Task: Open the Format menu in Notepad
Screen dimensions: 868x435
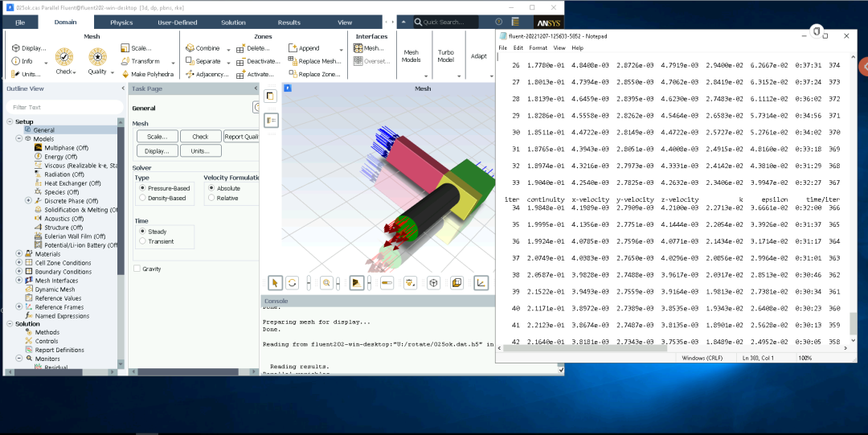Action: pos(538,47)
